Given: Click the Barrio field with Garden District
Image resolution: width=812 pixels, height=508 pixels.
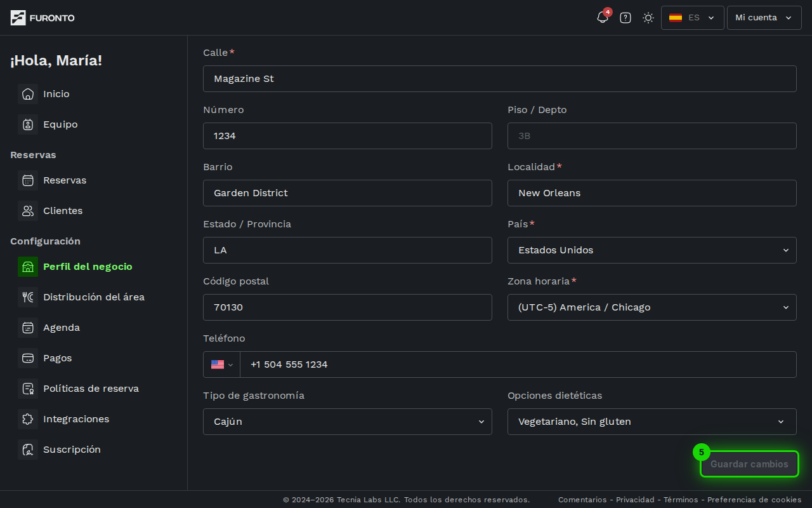Looking at the screenshot, I should (x=348, y=193).
